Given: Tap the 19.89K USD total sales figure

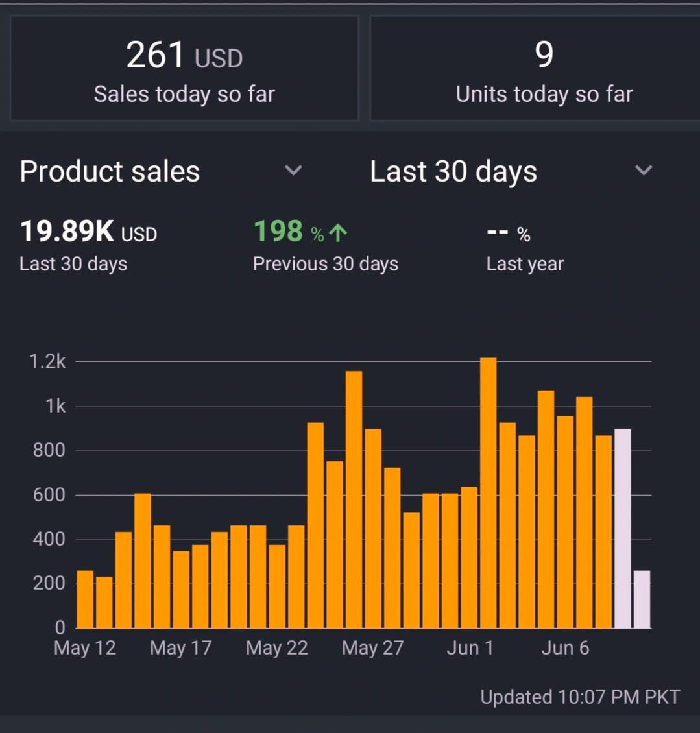Looking at the screenshot, I should tap(88, 232).
